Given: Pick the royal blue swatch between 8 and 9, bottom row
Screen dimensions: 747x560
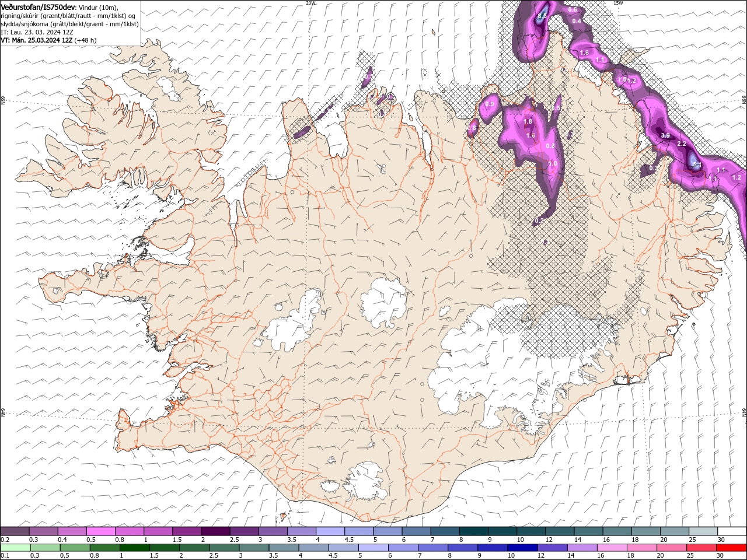Looking at the screenshot, I should coord(463,548).
